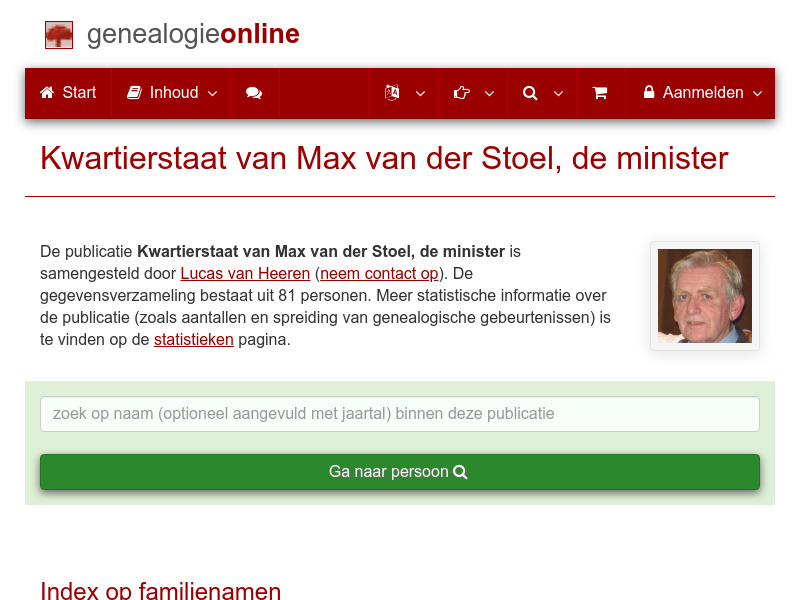Viewport: 800px width, 600px height.
Task: Click the genealogieonline tree logo
Action: point(59,34)
